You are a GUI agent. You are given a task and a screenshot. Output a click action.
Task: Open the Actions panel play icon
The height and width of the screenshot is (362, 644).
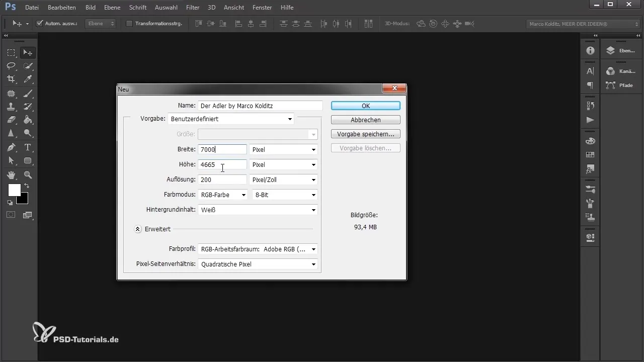click(x=590, y=120)
